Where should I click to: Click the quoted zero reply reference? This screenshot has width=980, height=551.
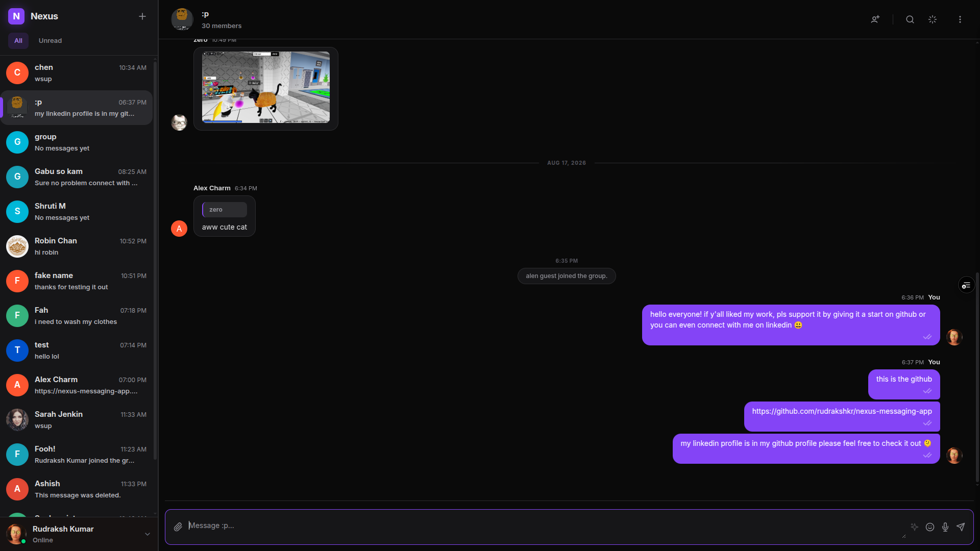[x=225, y=210]
